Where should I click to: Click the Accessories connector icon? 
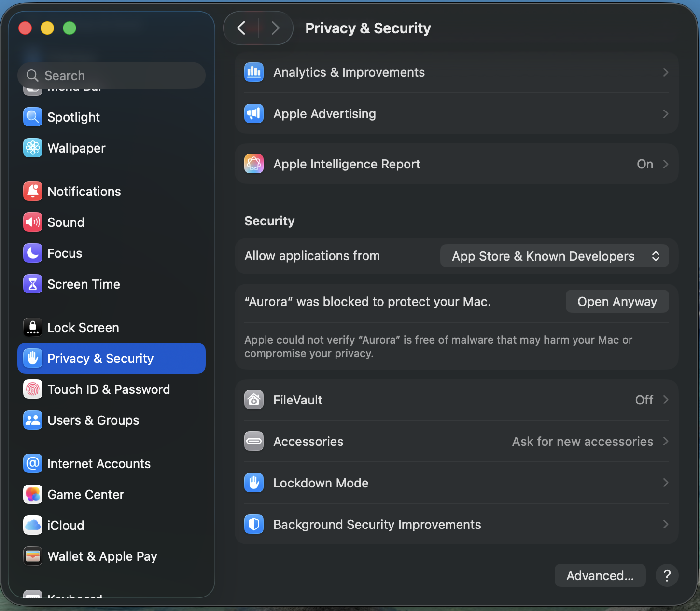point(254,441)
